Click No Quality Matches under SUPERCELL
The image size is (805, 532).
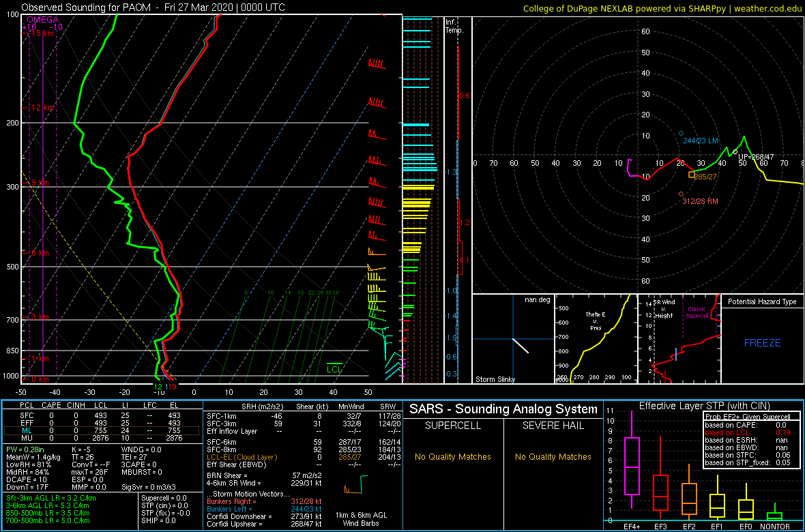click(454, 456)
